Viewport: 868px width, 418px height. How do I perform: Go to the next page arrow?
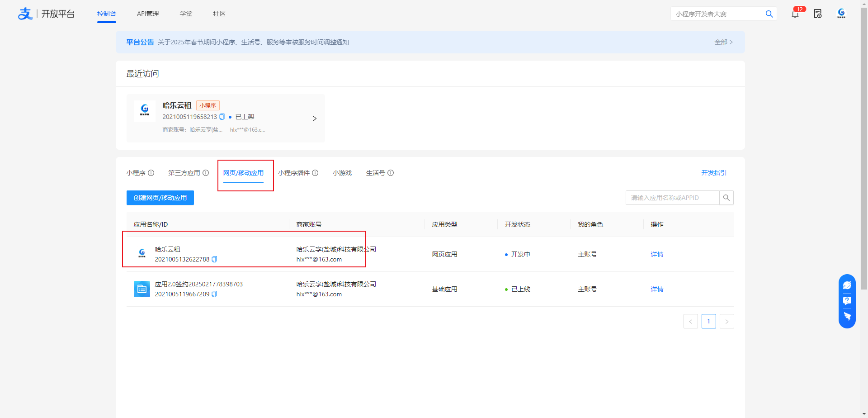pos(727,321)
